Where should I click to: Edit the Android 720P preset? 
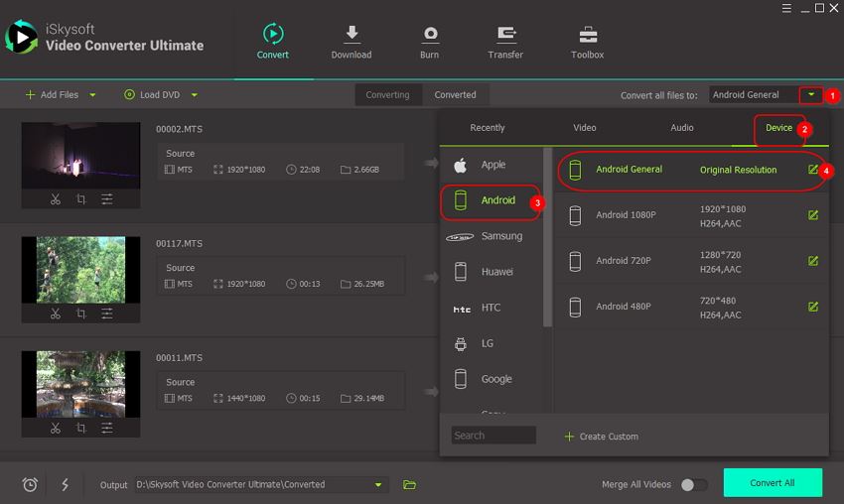coord(813,261)
